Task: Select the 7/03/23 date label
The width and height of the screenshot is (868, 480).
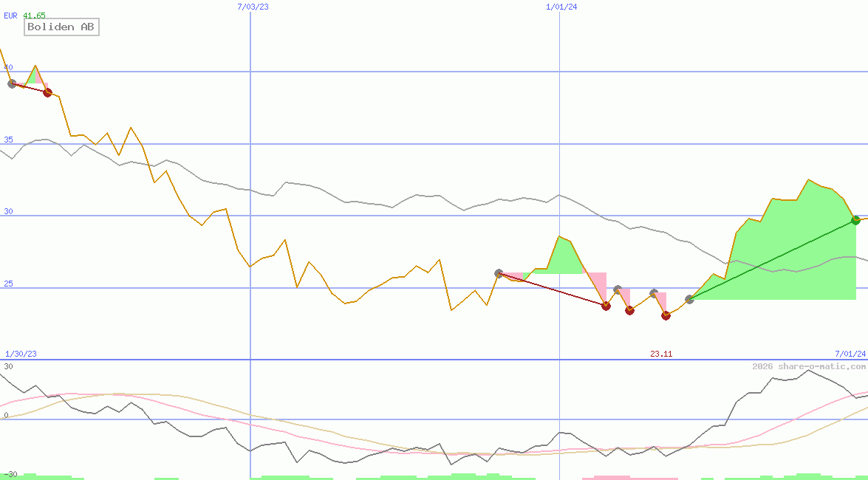Action: 253,6
